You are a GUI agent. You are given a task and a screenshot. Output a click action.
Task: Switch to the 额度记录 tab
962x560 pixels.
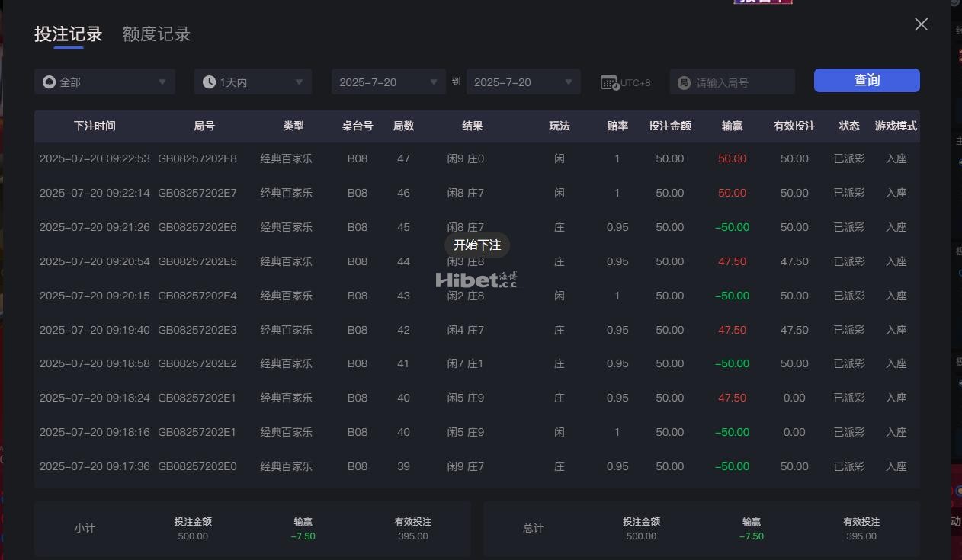click(x=156, y=34)
